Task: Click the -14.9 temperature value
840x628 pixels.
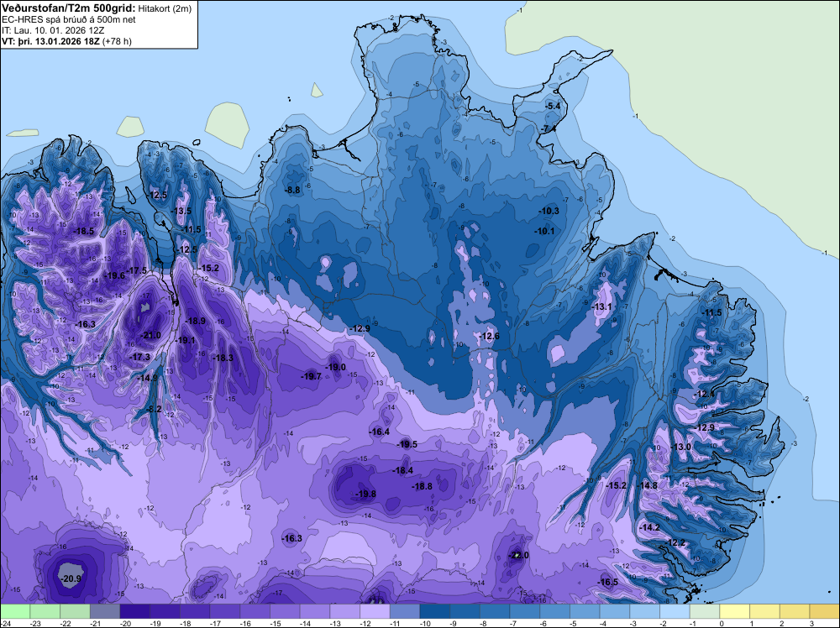Action: 147,378
